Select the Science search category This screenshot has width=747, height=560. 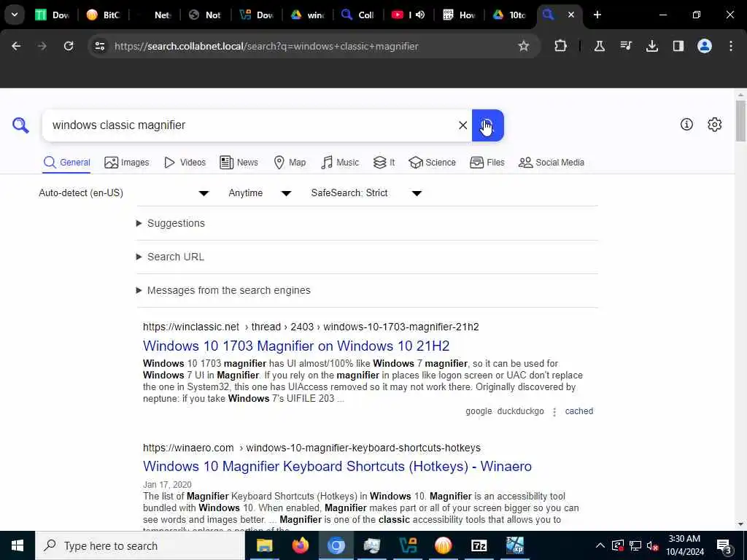point(432,163)
